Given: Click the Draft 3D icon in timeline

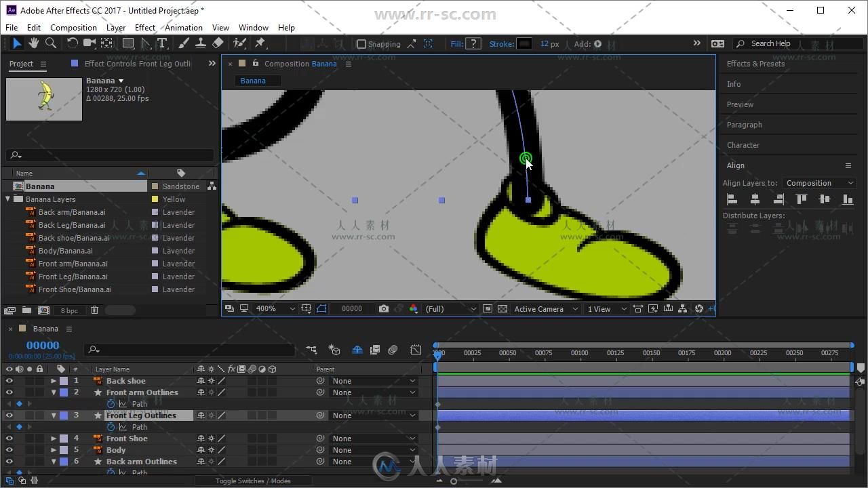Looking at the screenshot, I should click(x=334, y=350).
